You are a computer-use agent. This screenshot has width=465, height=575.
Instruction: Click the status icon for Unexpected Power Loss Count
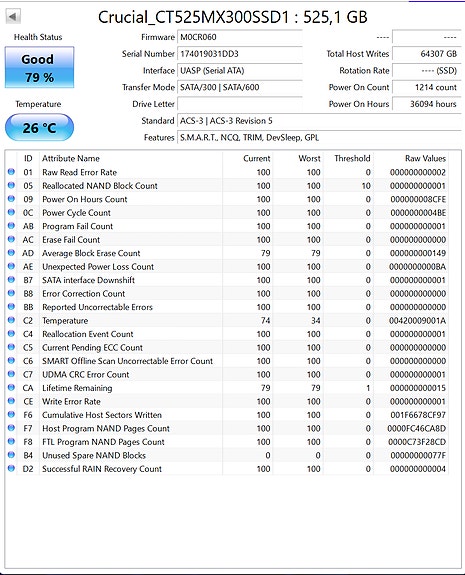click(x=11, y=266)
